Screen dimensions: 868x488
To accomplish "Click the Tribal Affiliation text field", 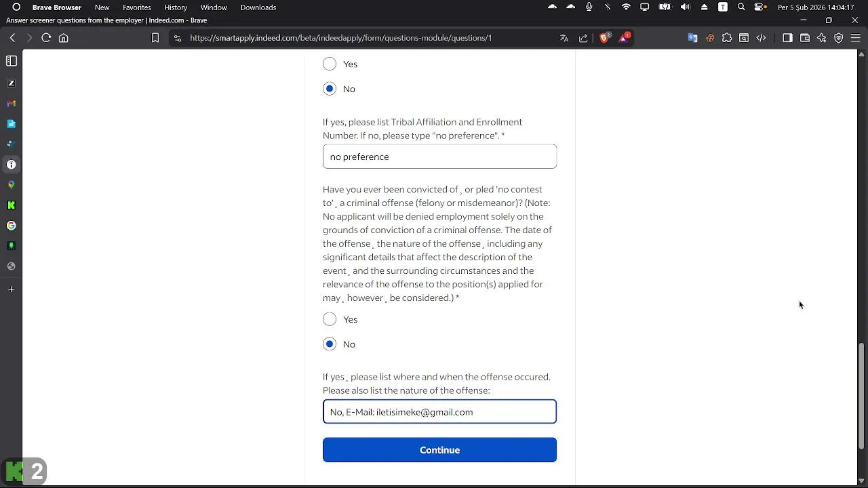I will (439, 157).
